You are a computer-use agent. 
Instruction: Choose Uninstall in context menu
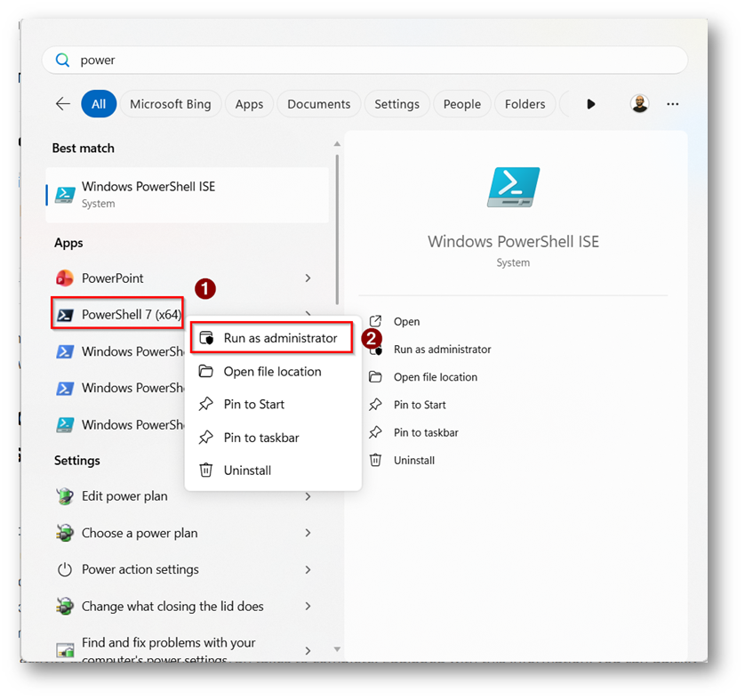pyautogui.click(x=273, y=471)
